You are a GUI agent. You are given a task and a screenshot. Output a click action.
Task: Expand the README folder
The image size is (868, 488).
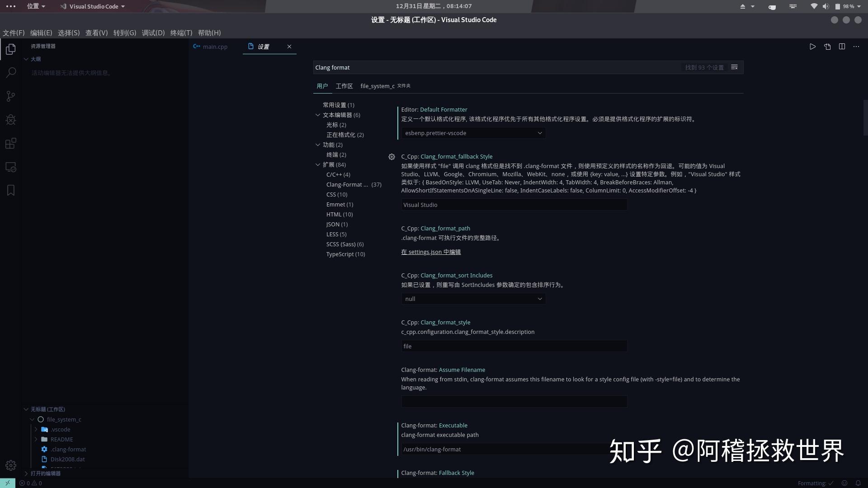36,439
